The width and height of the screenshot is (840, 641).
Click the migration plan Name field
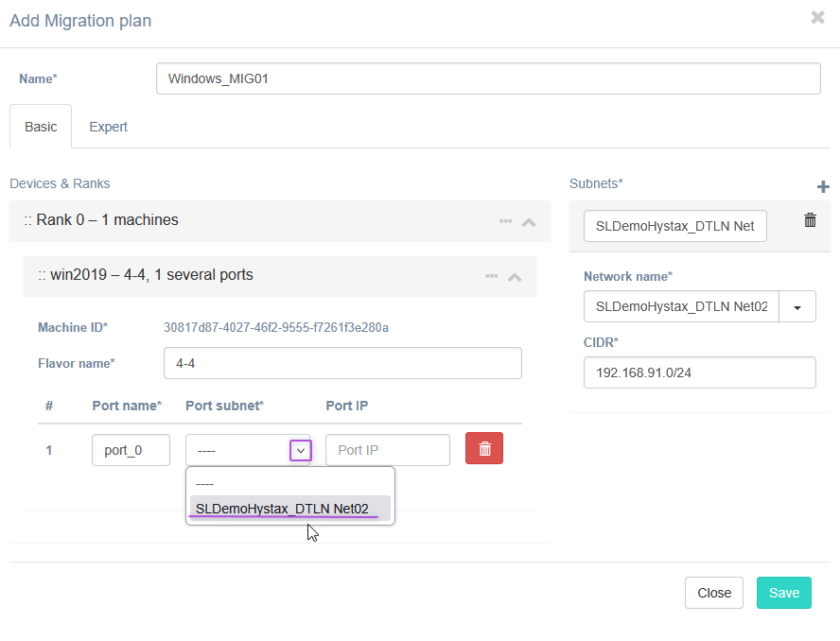(487, 79)
